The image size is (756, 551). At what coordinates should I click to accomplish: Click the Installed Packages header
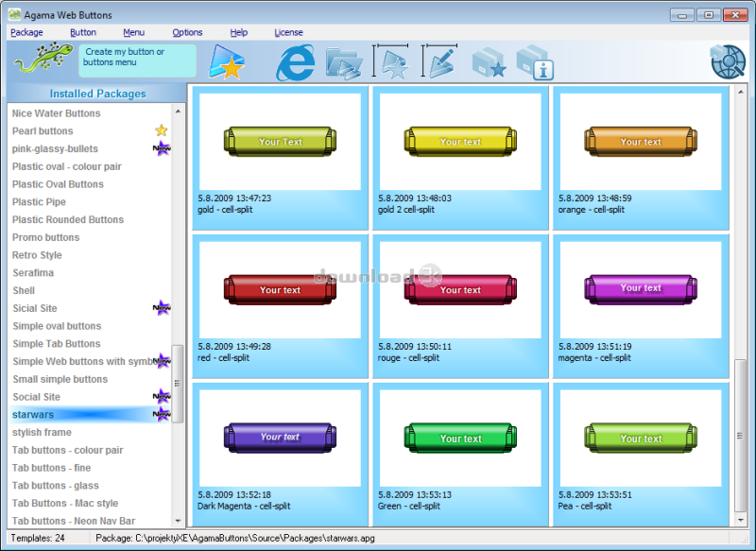97,94
